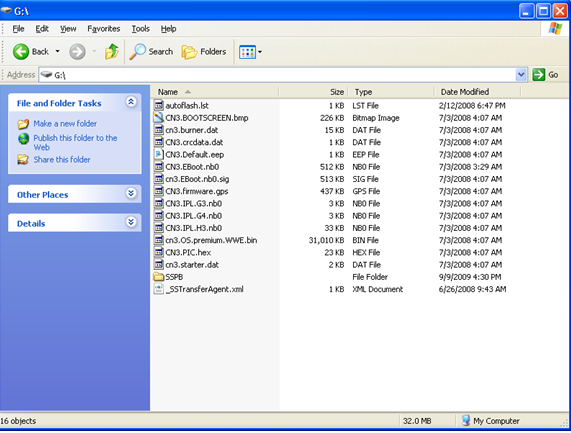Screen dimensions: 571x433
Task: Select the CN3.IPL.G4.nb0 file icon
Action: coord(158,216)
